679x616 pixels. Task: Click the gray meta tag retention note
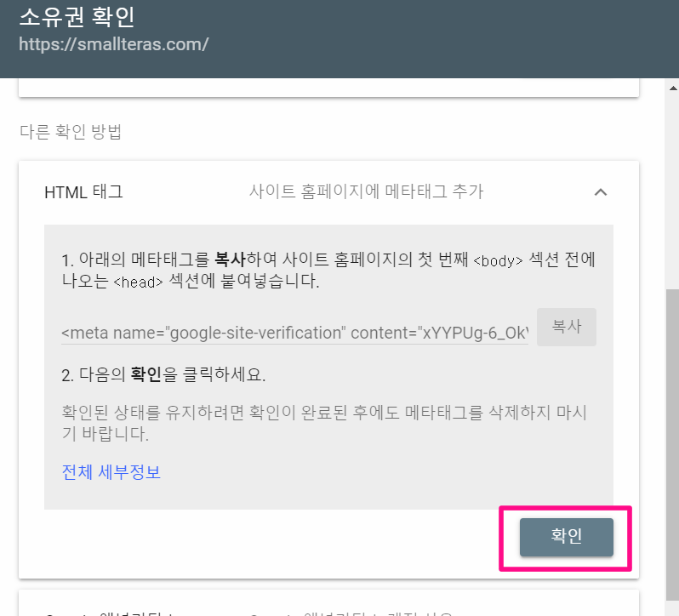pos(324,423)
